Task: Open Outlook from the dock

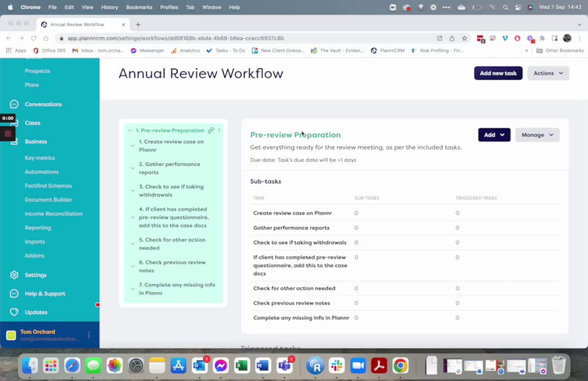Action: point(200,365)
